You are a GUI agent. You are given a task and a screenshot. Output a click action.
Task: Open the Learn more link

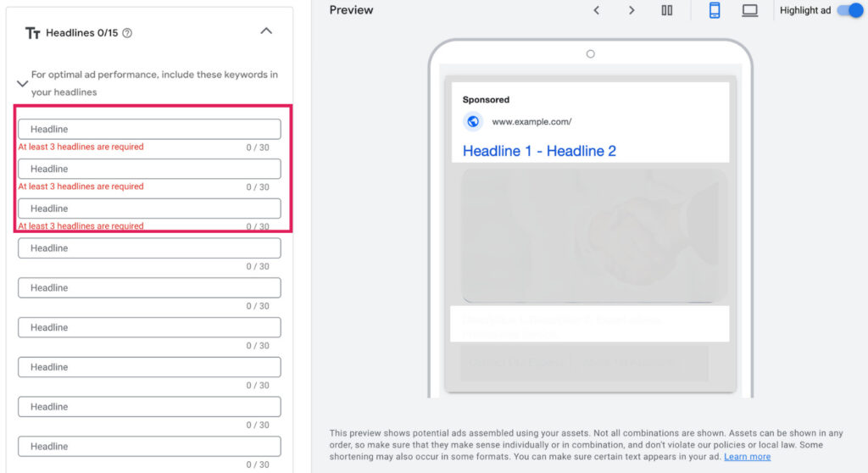coord(748,456)
